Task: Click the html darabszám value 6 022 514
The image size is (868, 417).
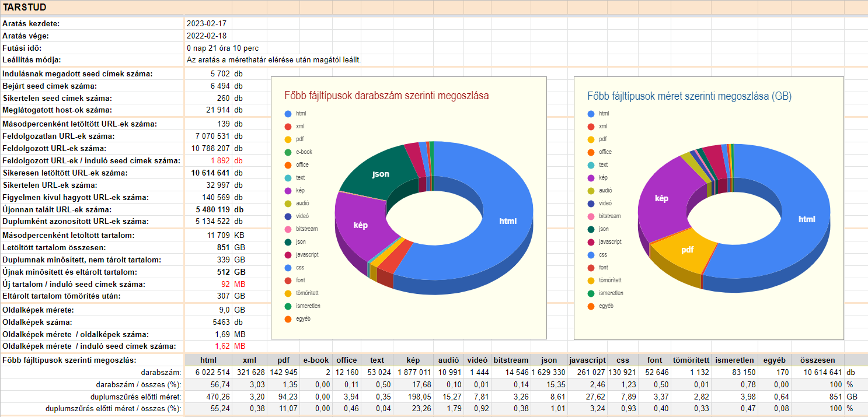Action: coord(208,373)
